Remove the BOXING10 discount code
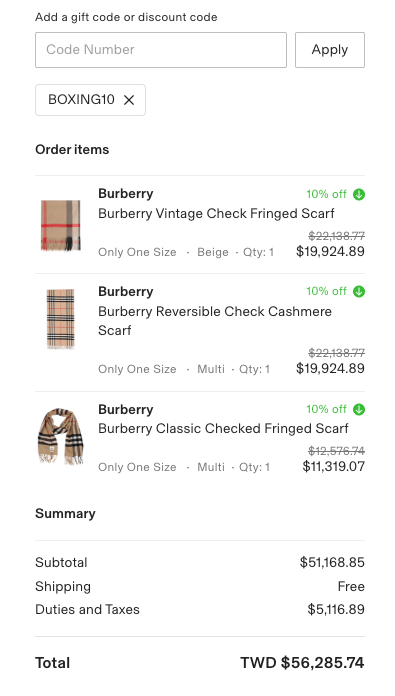 click(x=129, y=100)
